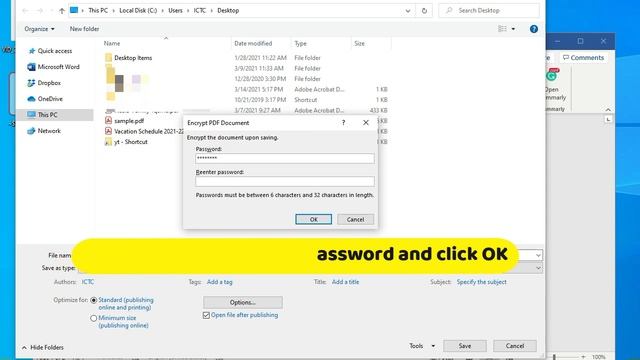
Task: Sort by Date modified column
Action: pos(253,43)
